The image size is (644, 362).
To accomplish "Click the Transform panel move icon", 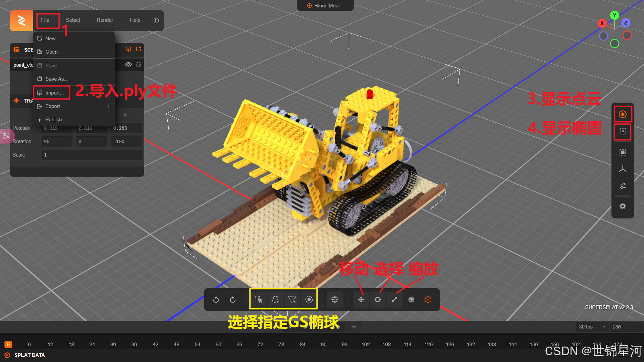I will click(16, 101).
